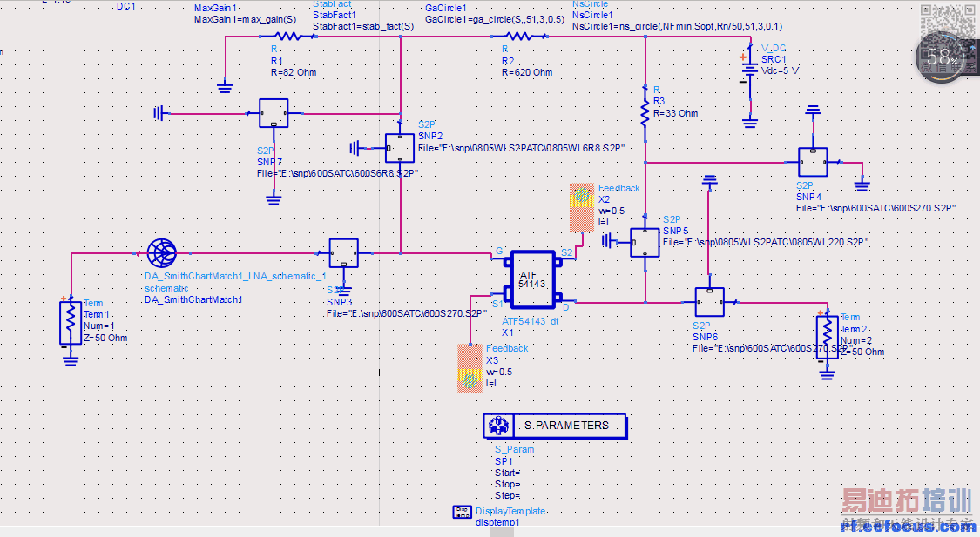
Task: Click Feedback X2 w=0.5 parameter
Action: (x=612, y=211)
